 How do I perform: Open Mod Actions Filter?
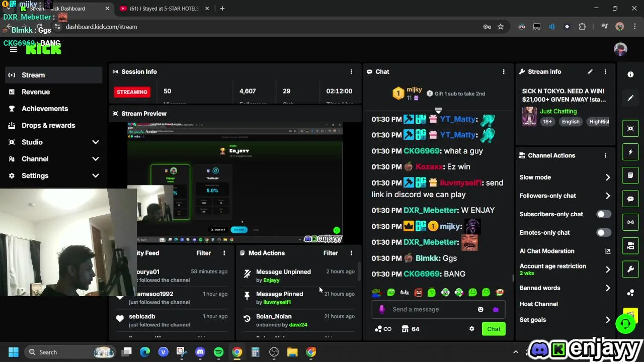(x=331, y=253)
